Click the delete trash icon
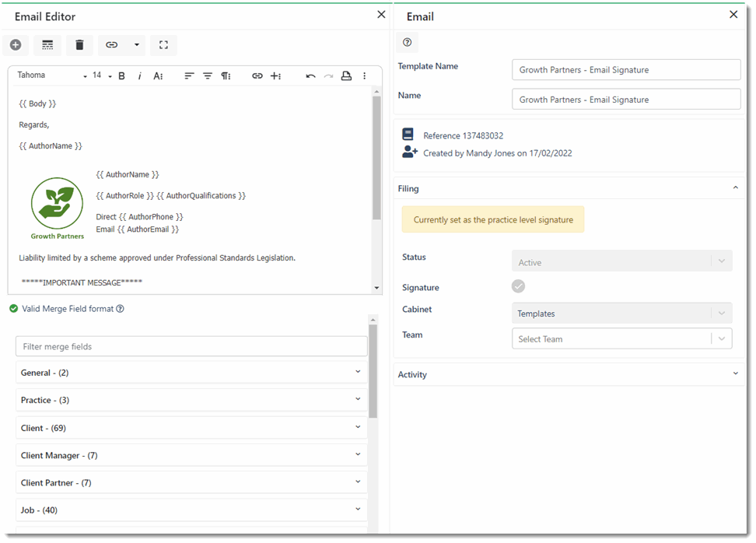This screenshot has height=543, width=756. [79, 45]
